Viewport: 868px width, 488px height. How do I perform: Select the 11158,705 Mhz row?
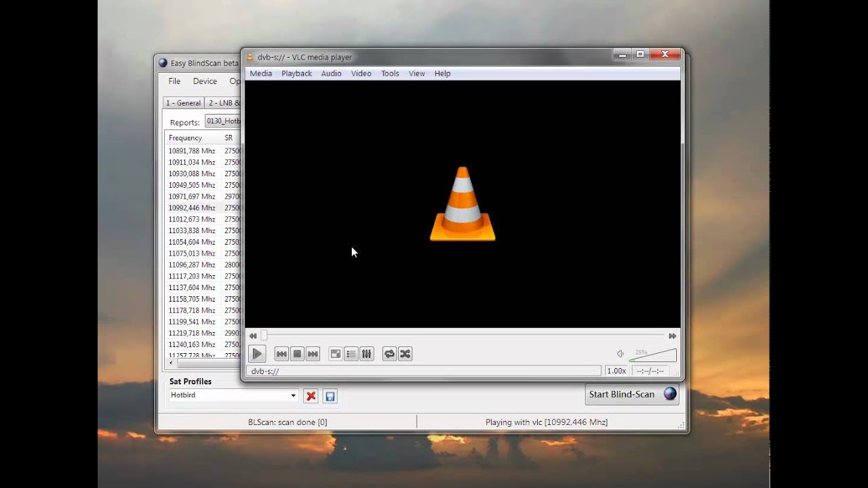pos(203,299)
